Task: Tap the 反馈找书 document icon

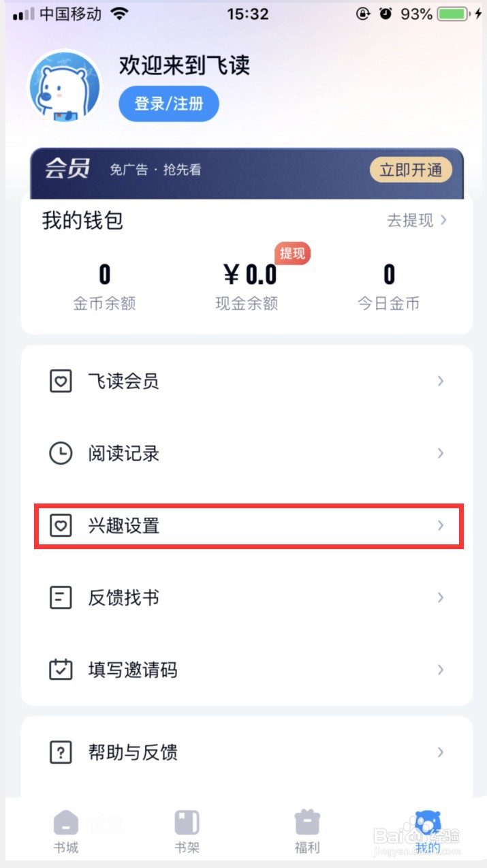Action: pos(61,598)
